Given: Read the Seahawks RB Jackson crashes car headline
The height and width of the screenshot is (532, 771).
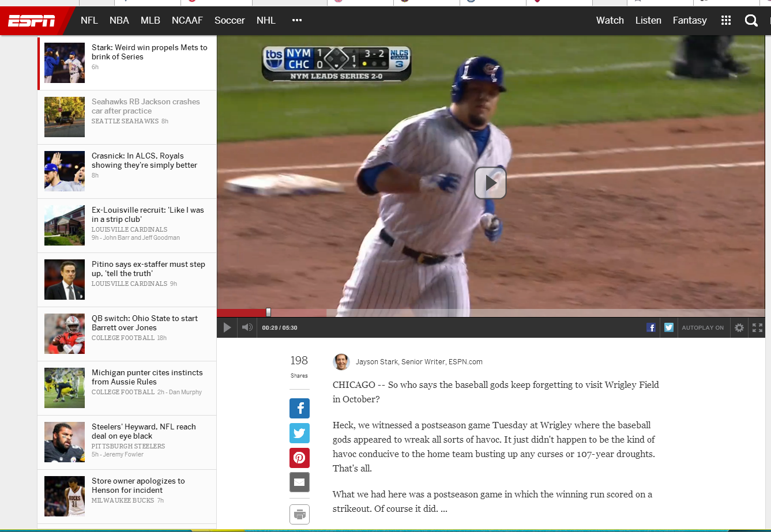Looking at the screenshot, I should [146, 106].
